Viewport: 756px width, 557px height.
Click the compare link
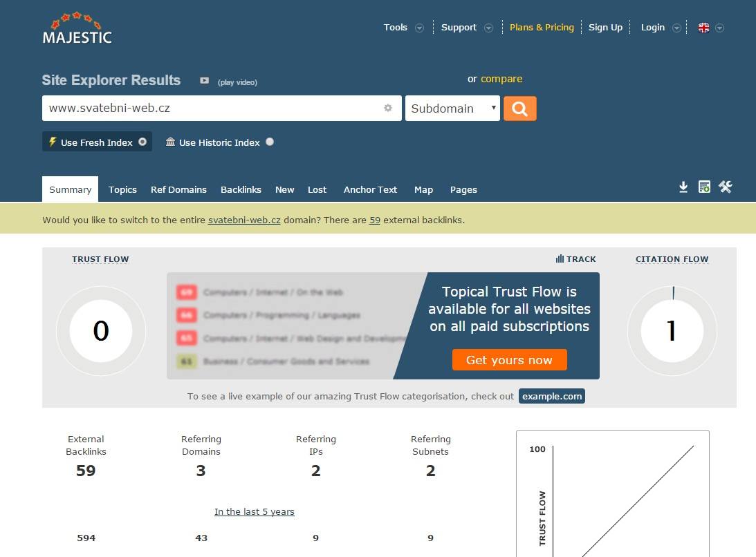coord(501,79)
